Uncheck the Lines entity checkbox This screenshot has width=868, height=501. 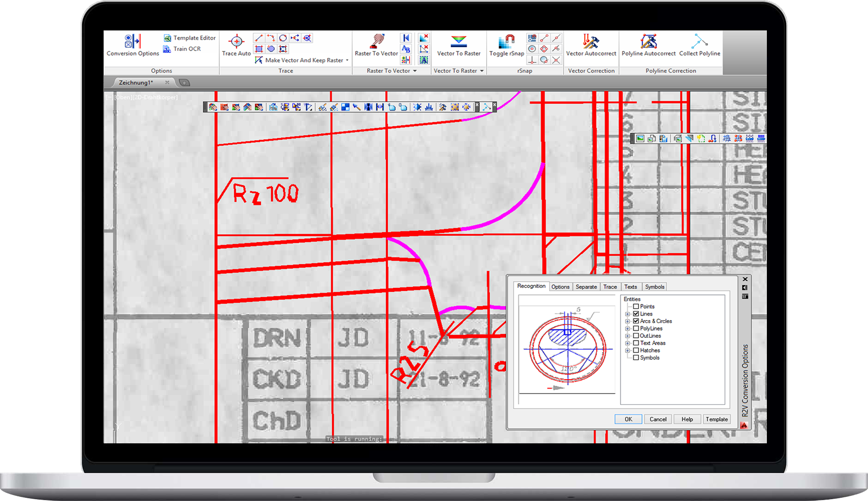pos(636,314)
